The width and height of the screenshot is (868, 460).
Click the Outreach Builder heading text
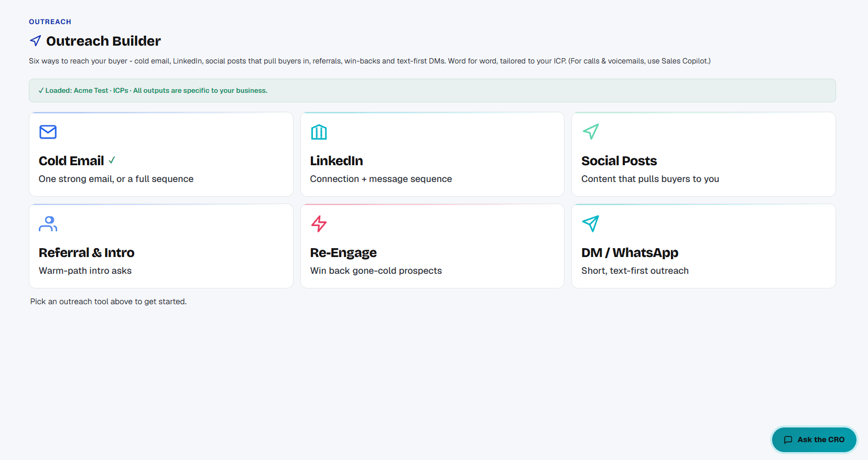[103, 41]
